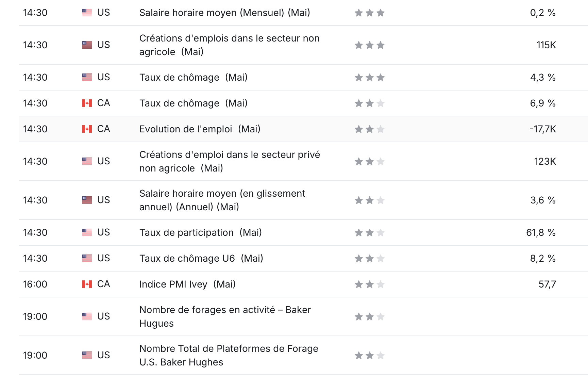Image resolution: width=588 pixels, height=392 pixels.
Task: Click Canada flag on Evolution de l'emploi row
Action: [x=87, y=129]
